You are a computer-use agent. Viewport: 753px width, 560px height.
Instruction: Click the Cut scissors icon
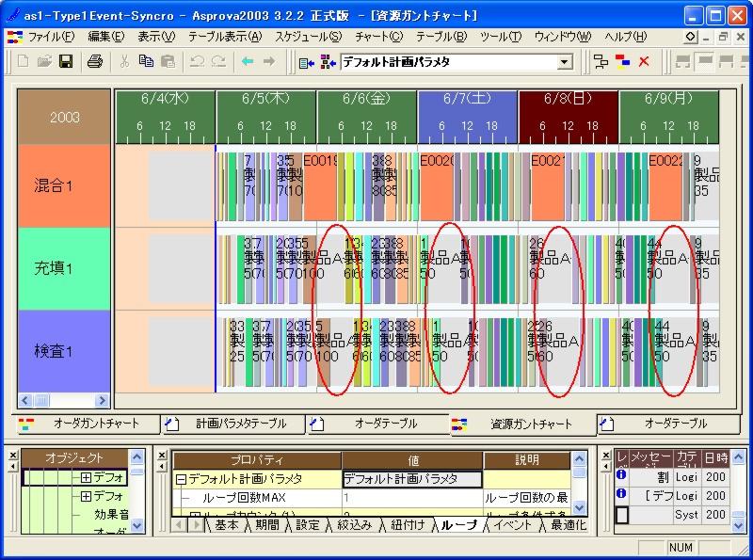click(124, 61)
